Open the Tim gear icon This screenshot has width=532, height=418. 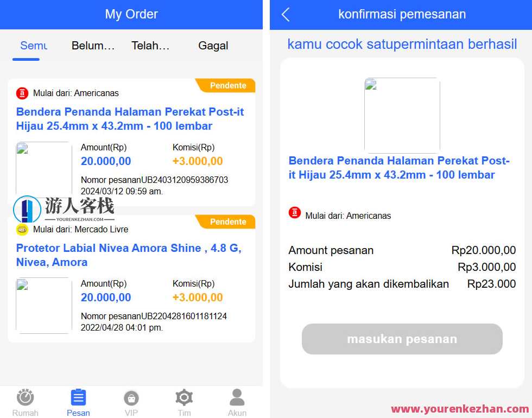[184, 397]
